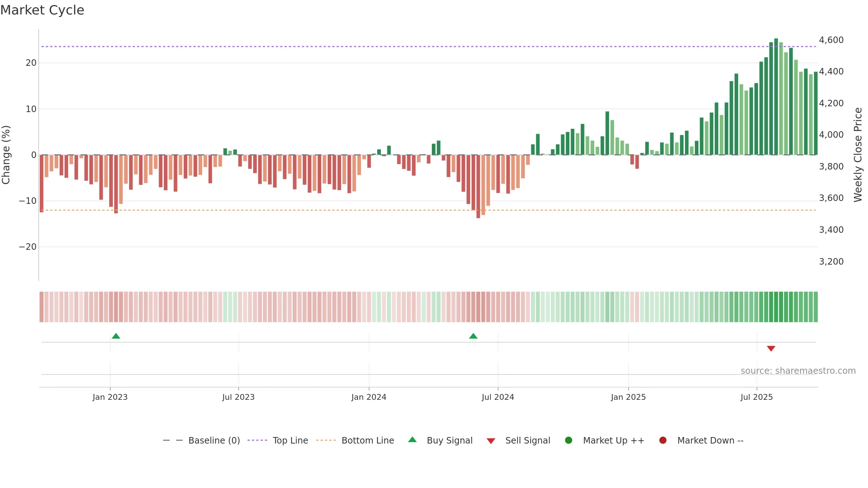The width and height of the screenshot is (868, 488).
Task: Toggle the Market Down -- legend entry
Action: 701,440
